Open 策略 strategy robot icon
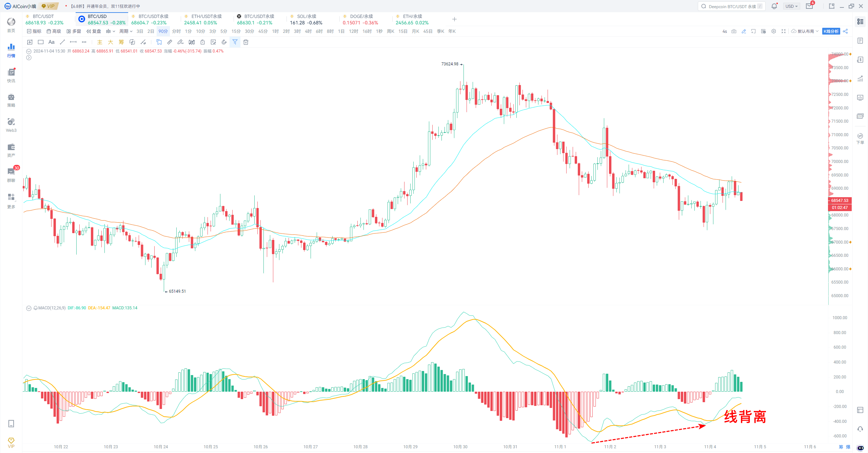 point(11,100)
